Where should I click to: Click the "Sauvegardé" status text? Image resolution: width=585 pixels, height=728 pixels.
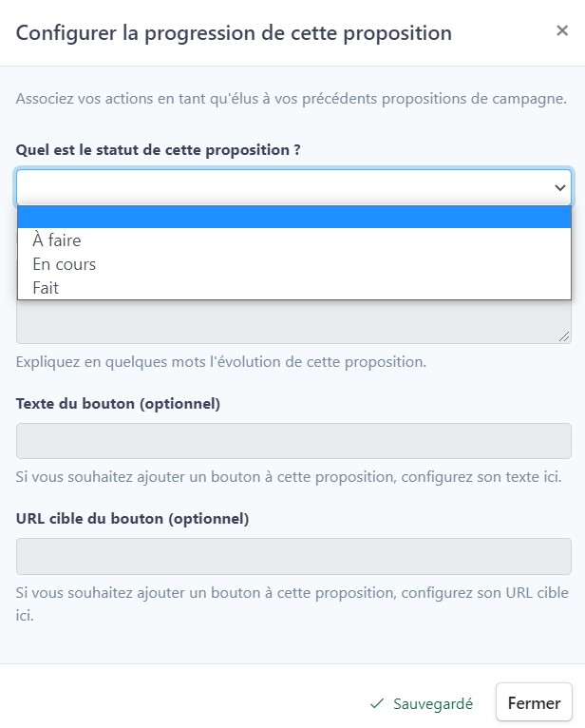(433, 704)
